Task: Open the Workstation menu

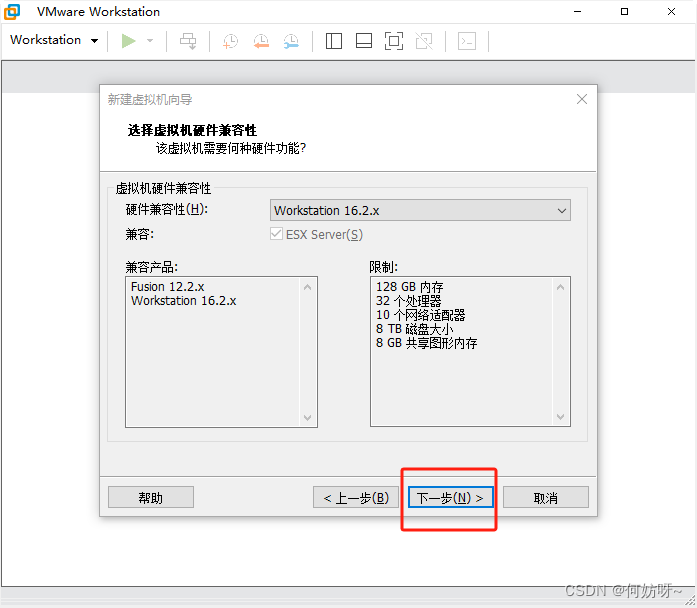Action: 54,40
